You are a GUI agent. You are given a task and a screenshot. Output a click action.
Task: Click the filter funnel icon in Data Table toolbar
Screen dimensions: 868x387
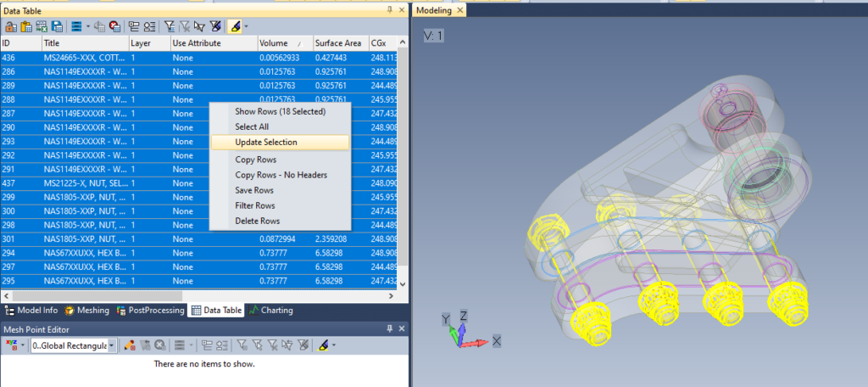coord(170,26)
